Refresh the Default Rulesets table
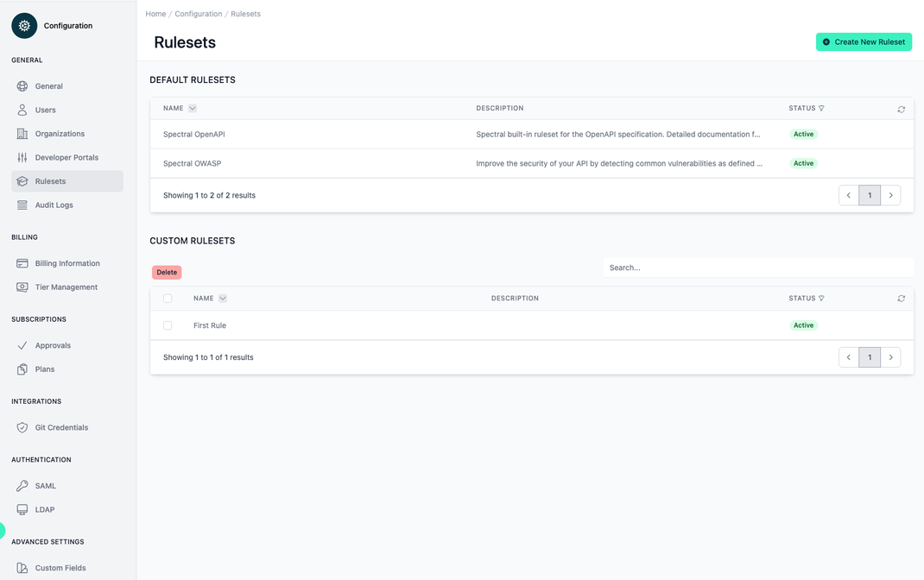 pos(901,109)
